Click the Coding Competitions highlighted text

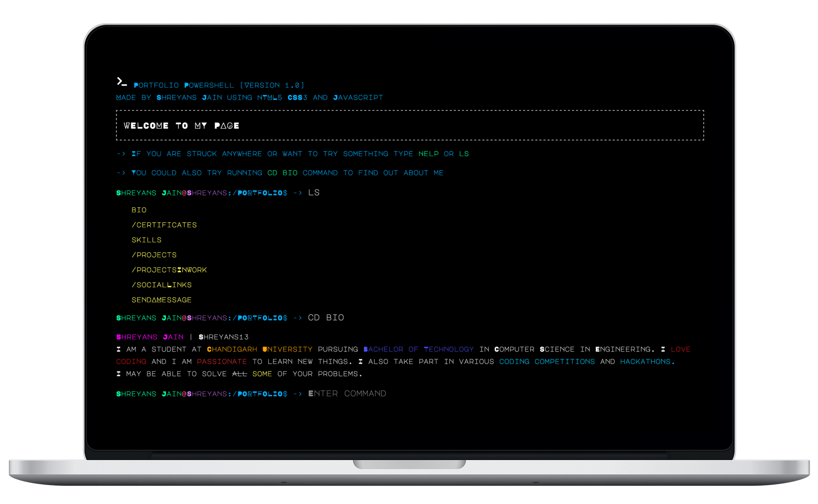click(x=547, y=362)
